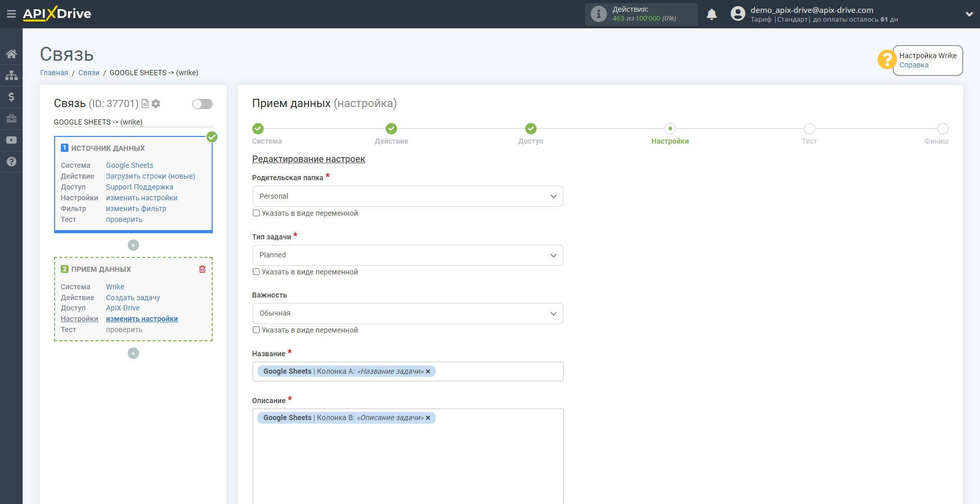Click the actions info icon
The height and width of the screenshot is (504, 980).
pos(598,14)
